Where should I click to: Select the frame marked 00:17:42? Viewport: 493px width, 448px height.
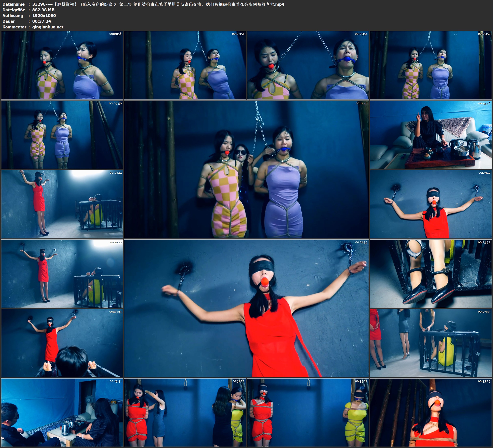pyautogui.click(x=431, y=204)
